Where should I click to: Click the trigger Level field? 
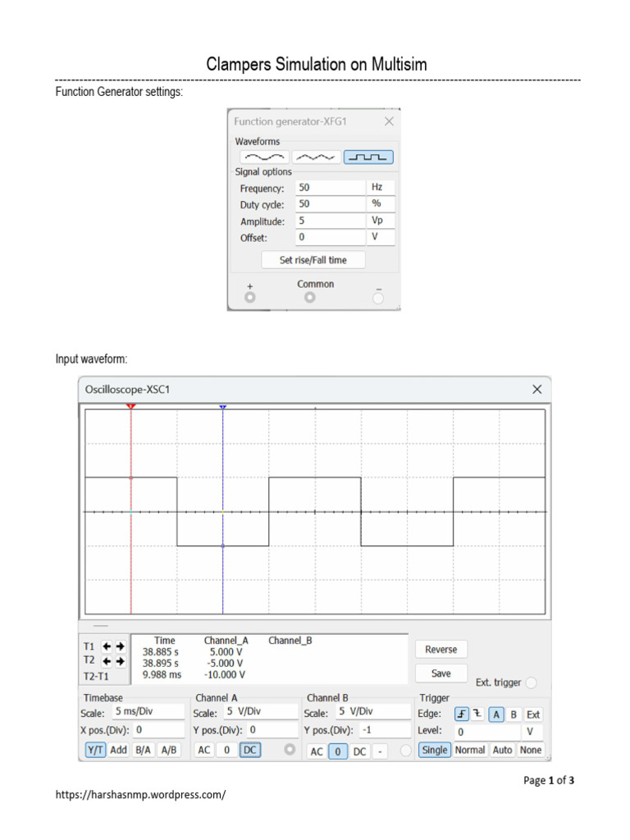[x=487, y=731]
